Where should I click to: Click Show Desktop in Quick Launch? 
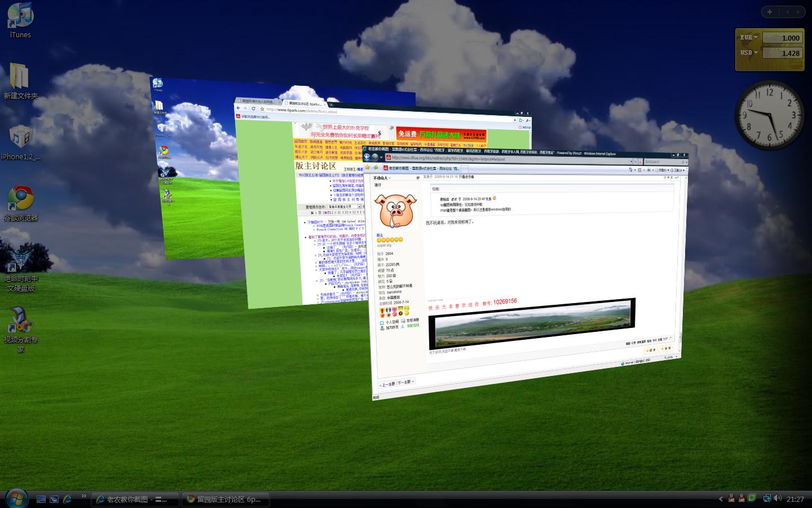click(x=41, y=499)
